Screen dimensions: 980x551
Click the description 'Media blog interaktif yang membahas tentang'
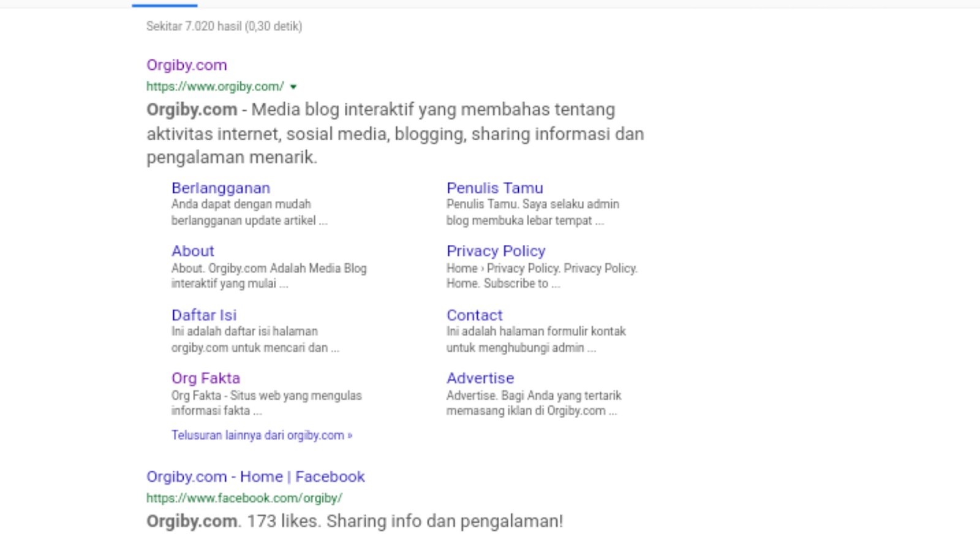433,110
